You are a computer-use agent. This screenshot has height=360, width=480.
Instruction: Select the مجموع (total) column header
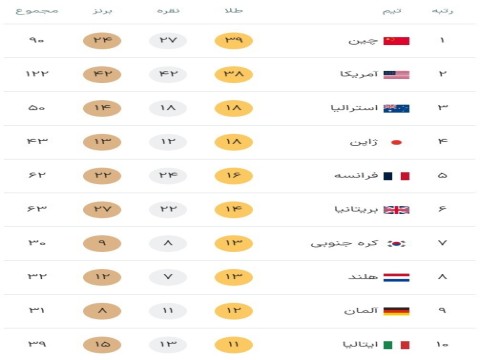click(x=37, y=11)
